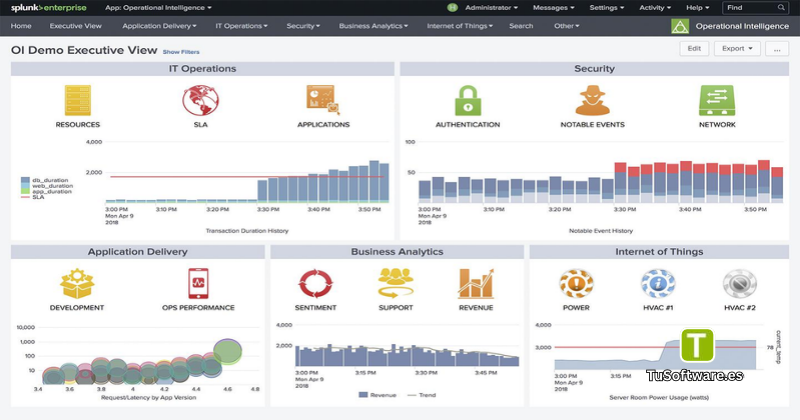Click the Security panel header
Screen dimensions: 800x420
[594, 69]
